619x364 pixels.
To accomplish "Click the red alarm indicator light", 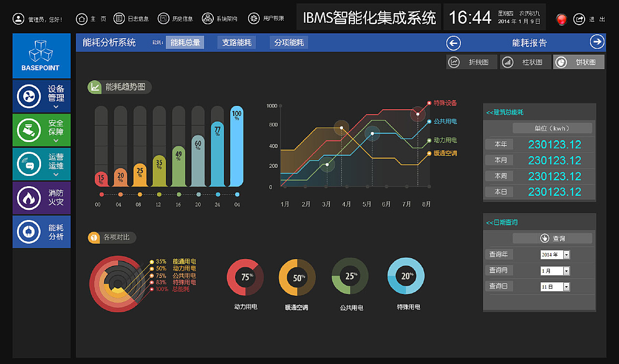I will click(561, 19).
